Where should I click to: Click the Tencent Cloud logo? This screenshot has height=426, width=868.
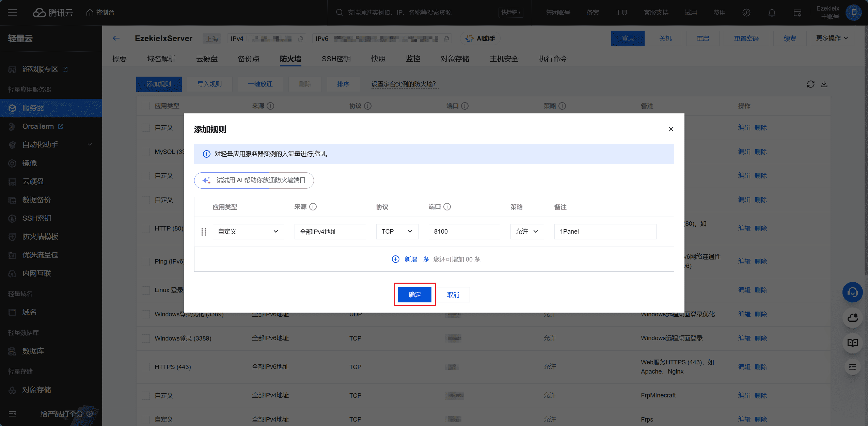click(x=53, y=13)
